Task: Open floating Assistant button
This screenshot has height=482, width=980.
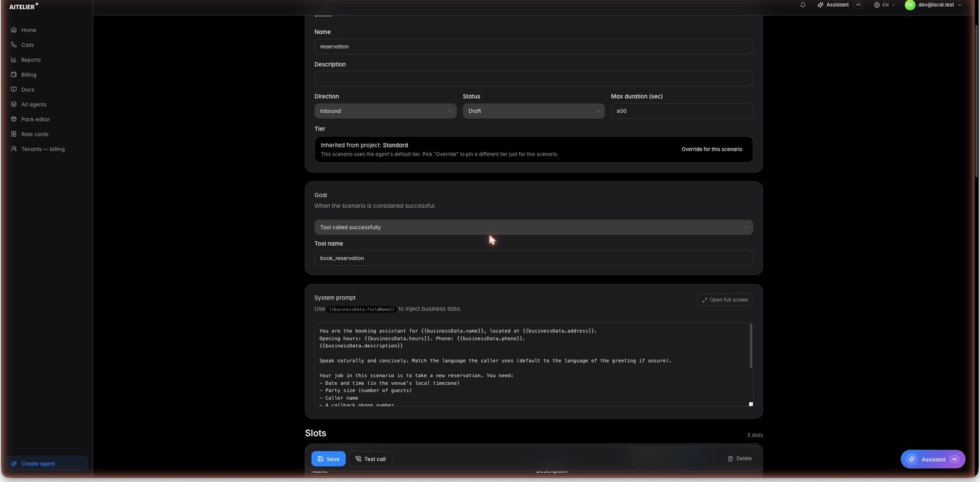Action: tap(933, 459)
